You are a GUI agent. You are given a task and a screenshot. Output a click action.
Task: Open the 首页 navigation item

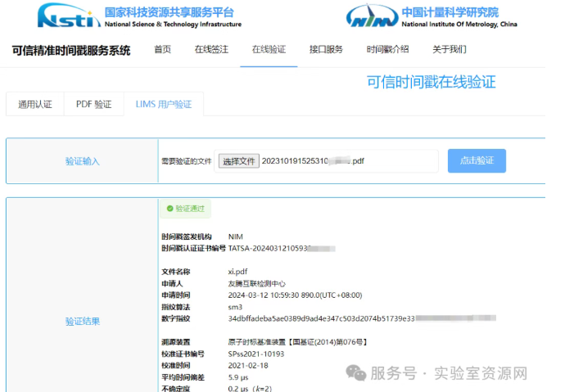click(x=162, y=49)
